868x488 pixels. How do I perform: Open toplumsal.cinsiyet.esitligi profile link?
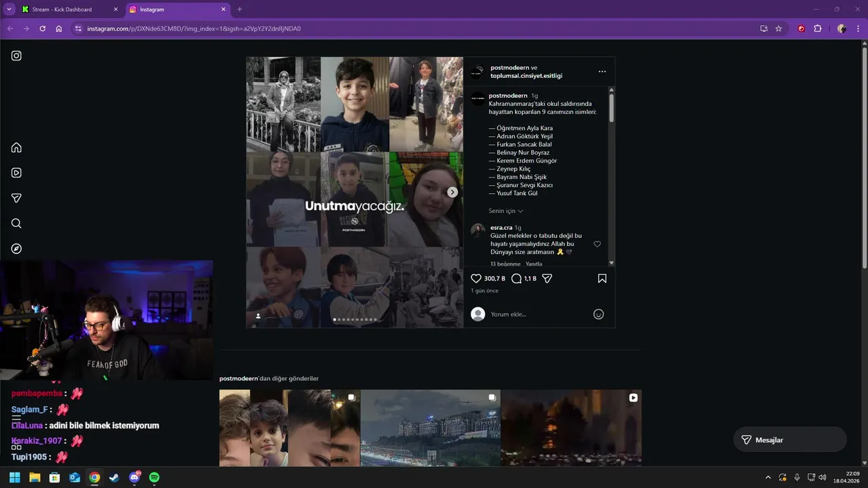click(x=526, y=76)
